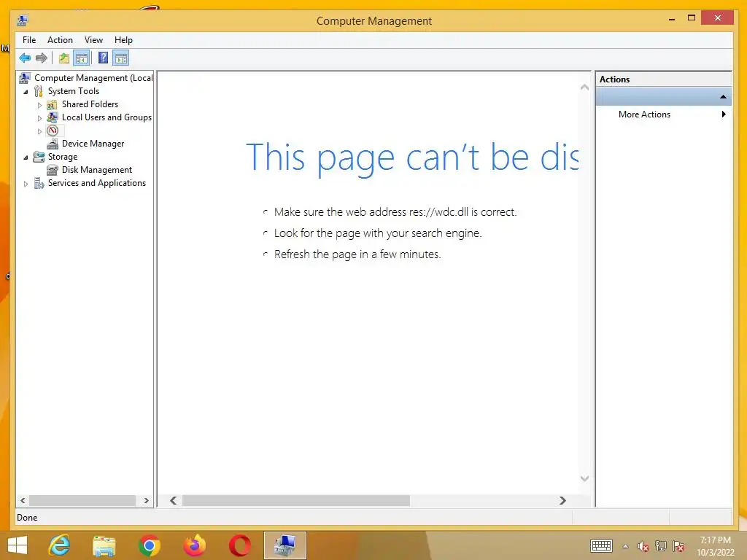Toggle the Show/Hide Console Tree icon

tap(82, 58)
